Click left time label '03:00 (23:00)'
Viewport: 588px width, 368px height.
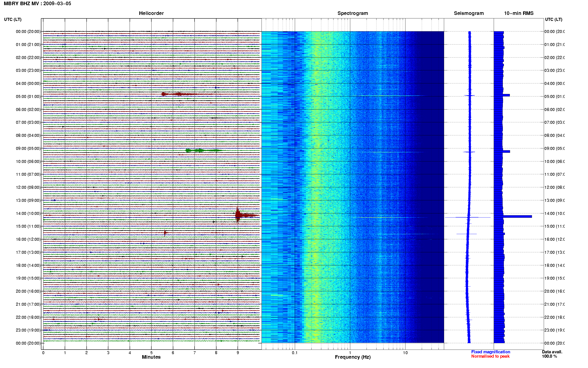(x=28, y=71)
